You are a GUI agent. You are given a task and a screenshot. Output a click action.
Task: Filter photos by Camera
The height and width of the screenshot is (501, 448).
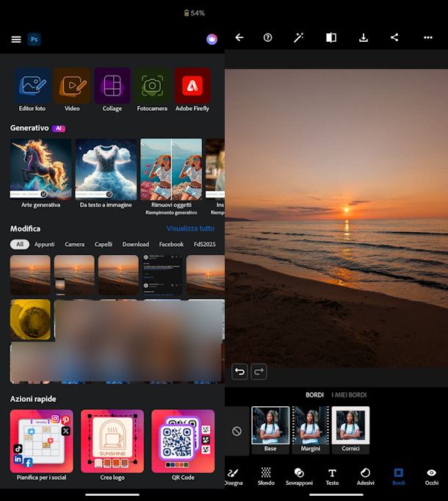(75, 244)
